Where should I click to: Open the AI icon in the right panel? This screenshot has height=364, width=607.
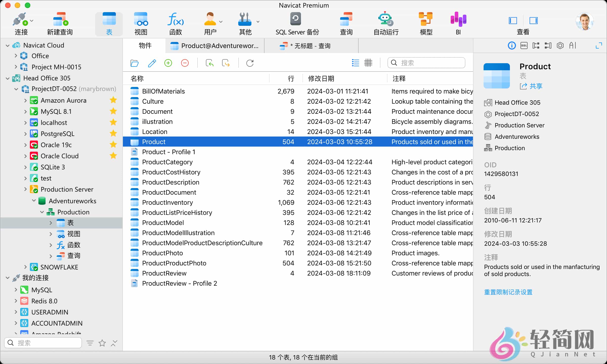pos(573,45)
